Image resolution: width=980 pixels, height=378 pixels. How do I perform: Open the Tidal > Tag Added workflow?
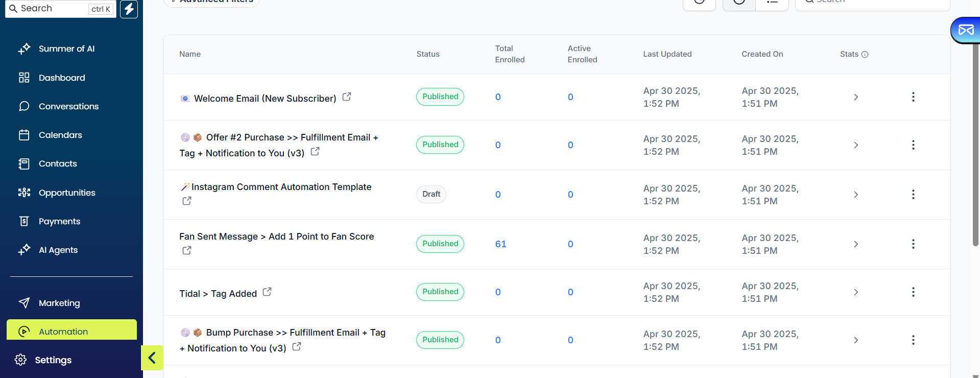218,294
